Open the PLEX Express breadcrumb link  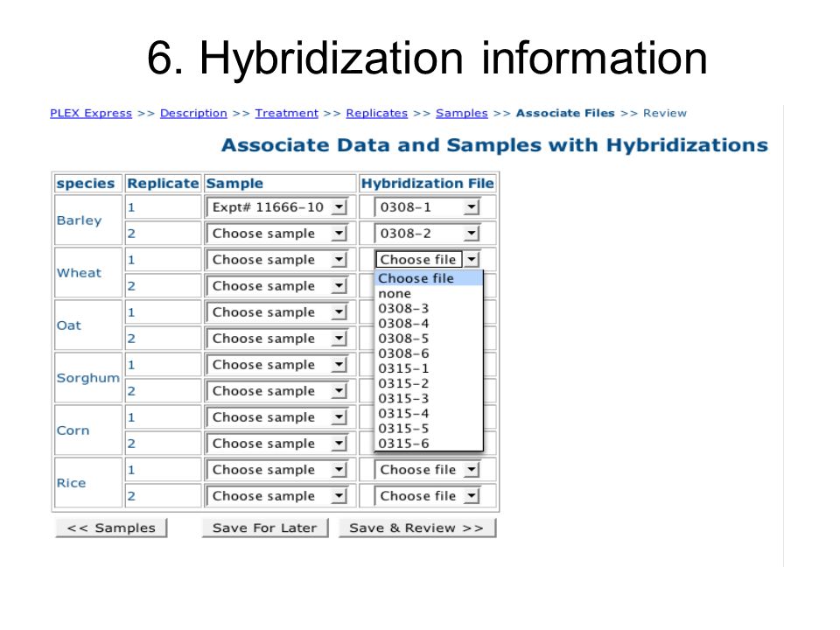coord(90,114)
